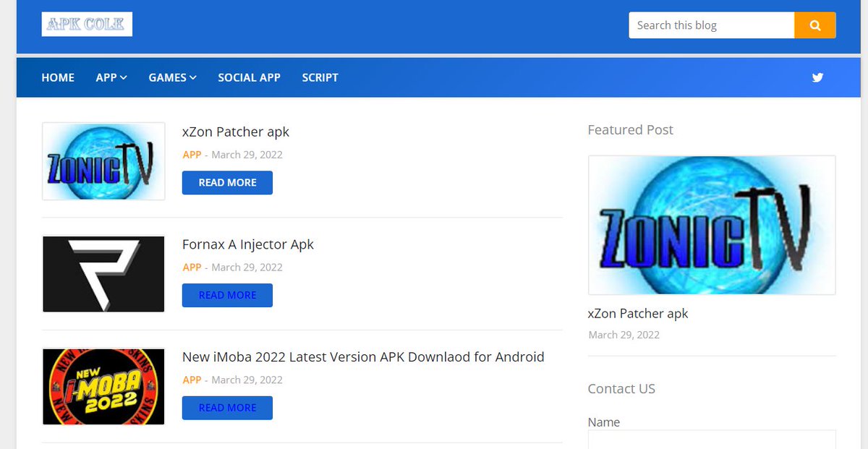The height and width of the screenshot is (449, 868).
Task: Expand the GAMES menu dropdown
Action: [x=173, y=77]
